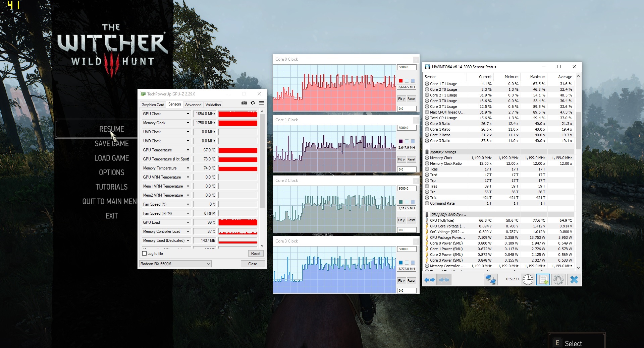Open the Fan Speed (RPM) dropdown
Screen dimensions: 644x348
point(188,213)
